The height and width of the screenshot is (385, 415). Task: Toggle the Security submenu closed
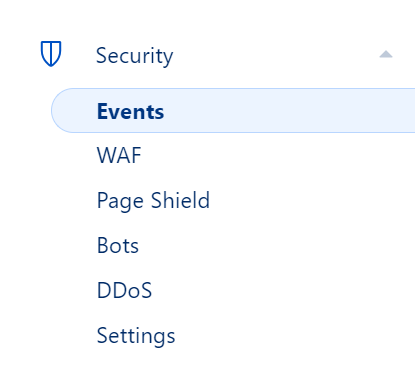386,54
